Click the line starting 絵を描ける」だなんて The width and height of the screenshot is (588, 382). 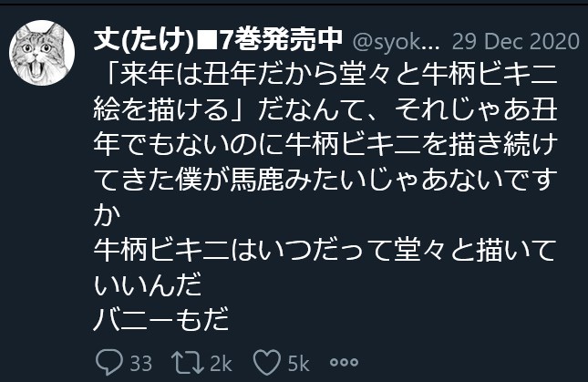pyautogui.click(x=333, y=111)
